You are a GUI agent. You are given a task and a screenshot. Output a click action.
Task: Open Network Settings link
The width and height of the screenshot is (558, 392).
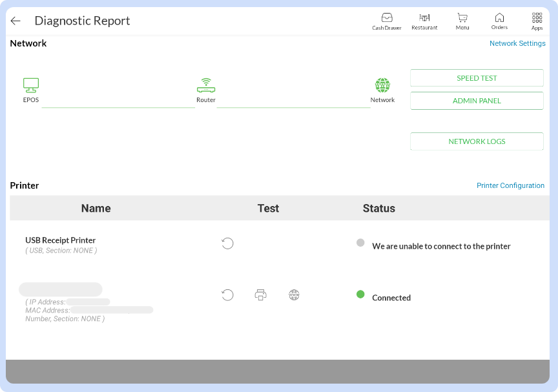pos(517,43)
